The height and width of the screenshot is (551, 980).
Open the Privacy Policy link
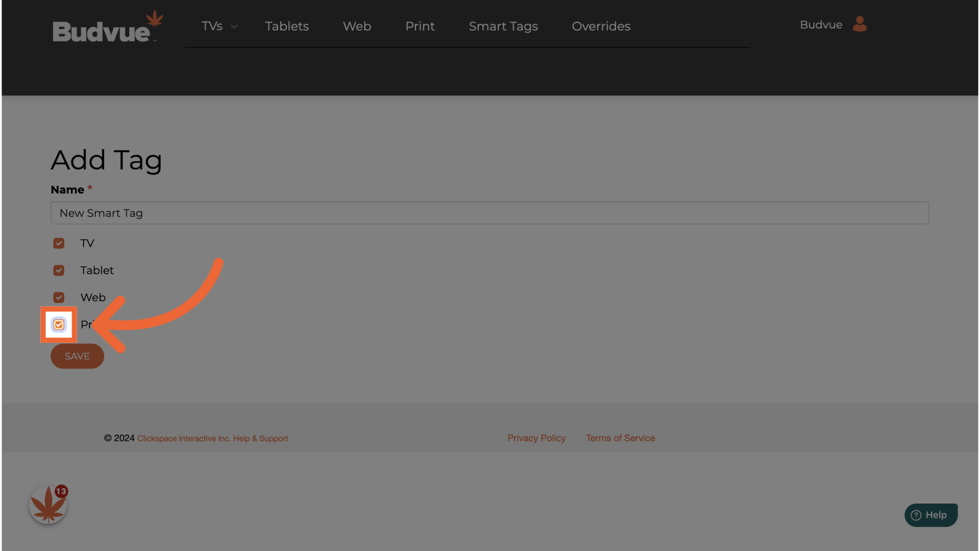tap(536, 438)
